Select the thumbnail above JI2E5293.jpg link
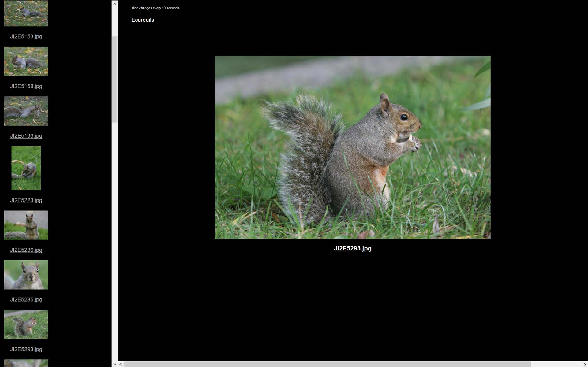The height and width of the screenshot is (367, 588). pos(26,324)
